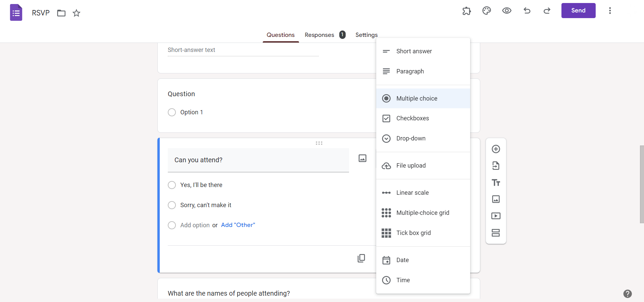
Task: Import questions from side toolbar
Action: (496, 166)
